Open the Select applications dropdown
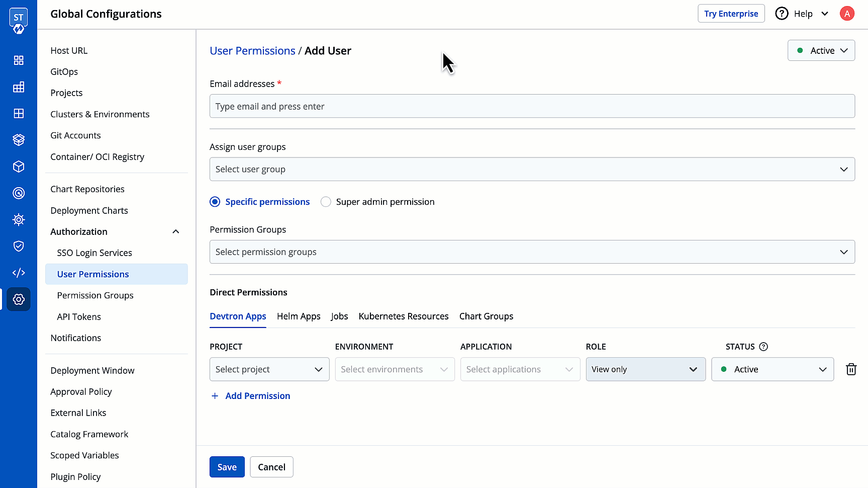 point(520,369)
